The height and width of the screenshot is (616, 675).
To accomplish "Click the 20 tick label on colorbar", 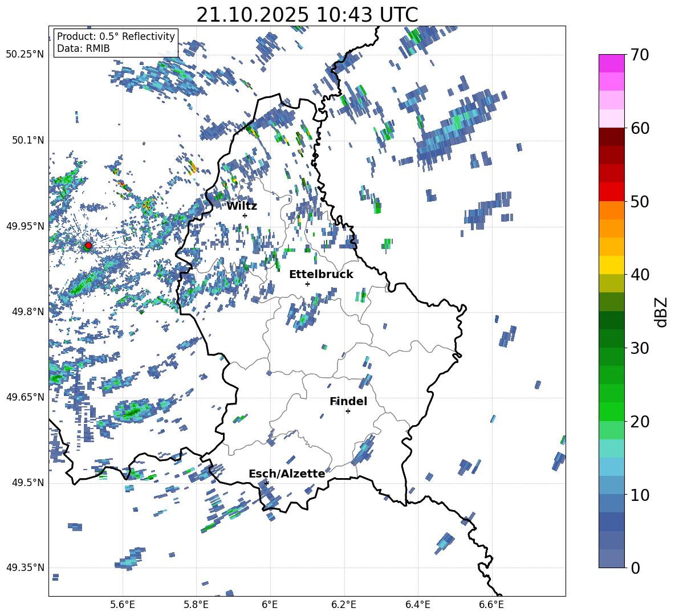I will click(640, 422).
